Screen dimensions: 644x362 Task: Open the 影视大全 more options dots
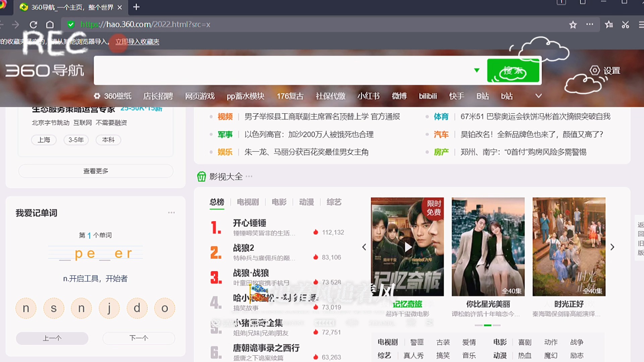[x=249, y=176]
